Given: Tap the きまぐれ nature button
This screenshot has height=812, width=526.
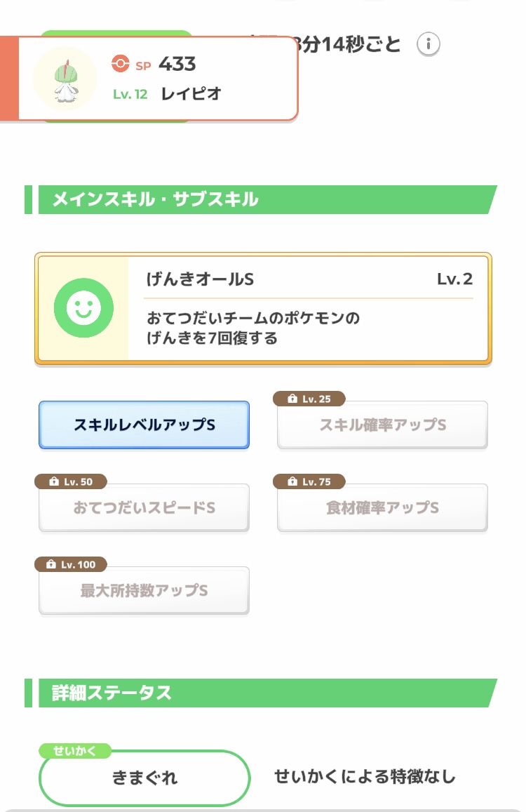Looking at the screenshot, I should click(144, 777).
